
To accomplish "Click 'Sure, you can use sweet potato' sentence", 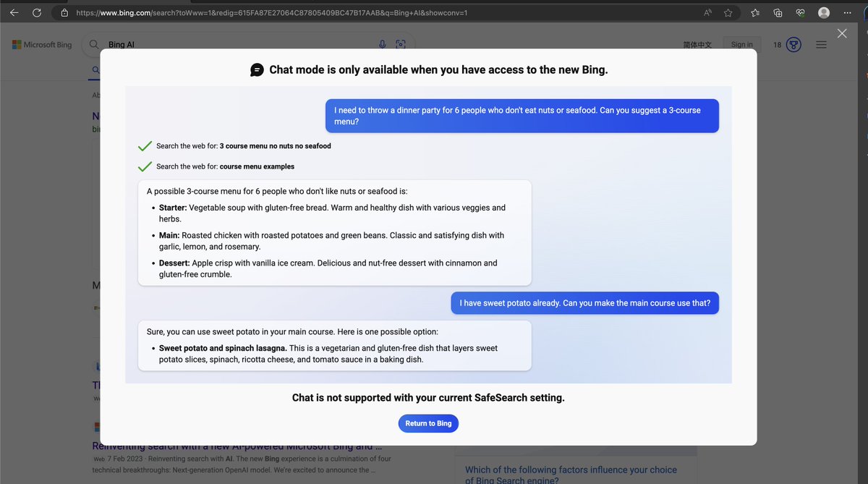I will (292, 332).
